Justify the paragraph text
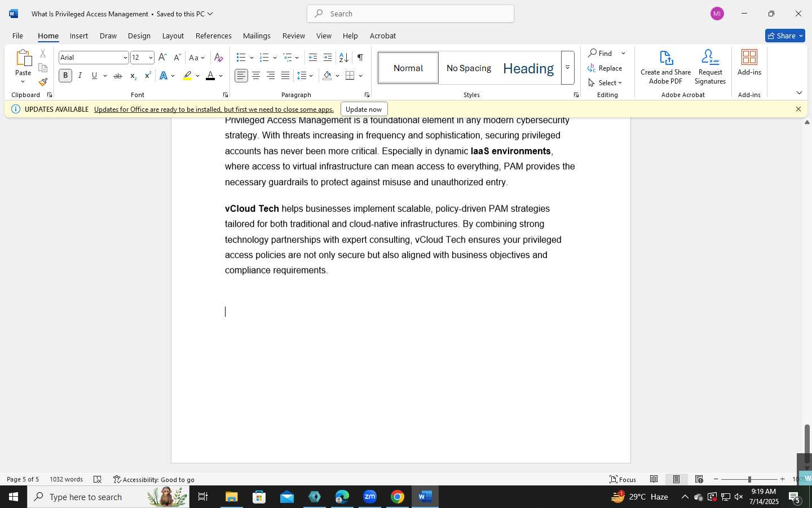Image resolution: width=812 pixels, height=508 pixels. click(x=286, y=76)
